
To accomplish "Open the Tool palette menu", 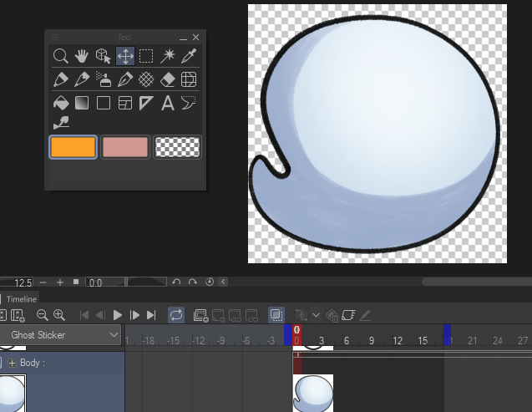I will tap(57, 37).
